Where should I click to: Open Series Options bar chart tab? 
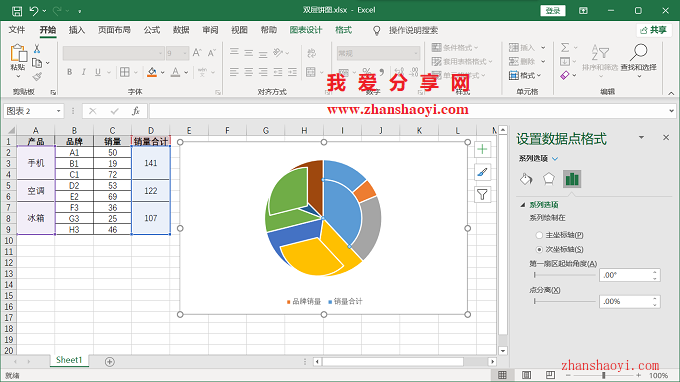click(x=572, y=179)
